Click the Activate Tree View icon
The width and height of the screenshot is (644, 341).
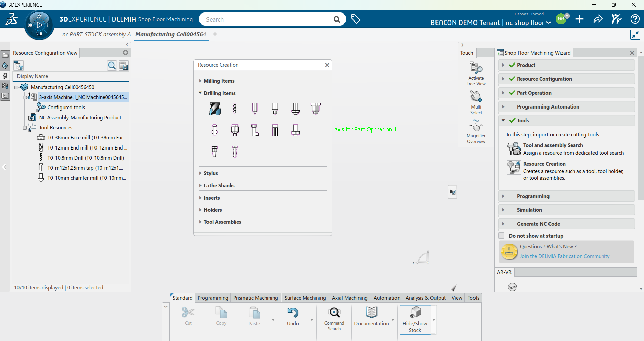[476, 68]
